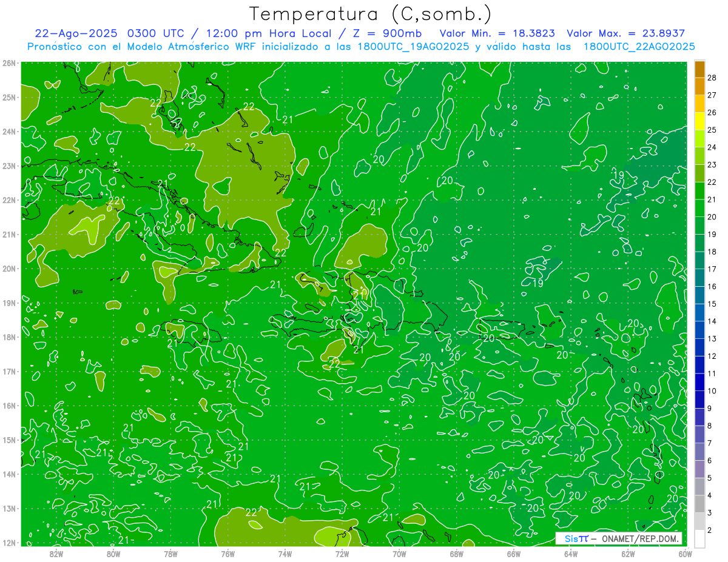Image resolution: width=728 pixels, height=562 pixels.
Task: Click longitude label 80W
Action: pos(113,554)
